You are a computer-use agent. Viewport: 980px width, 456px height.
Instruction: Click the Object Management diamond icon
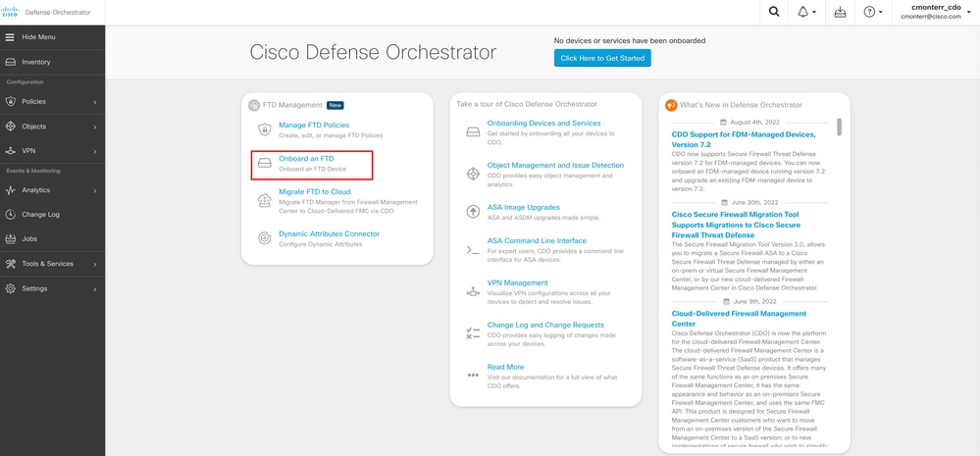473,174
